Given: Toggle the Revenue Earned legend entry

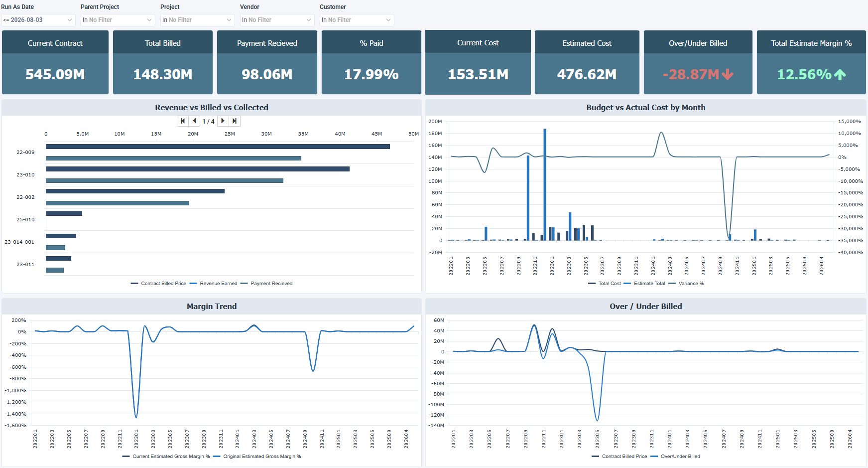Looking at the screenshot, I should pyautogui.click(x=214, y=284).
